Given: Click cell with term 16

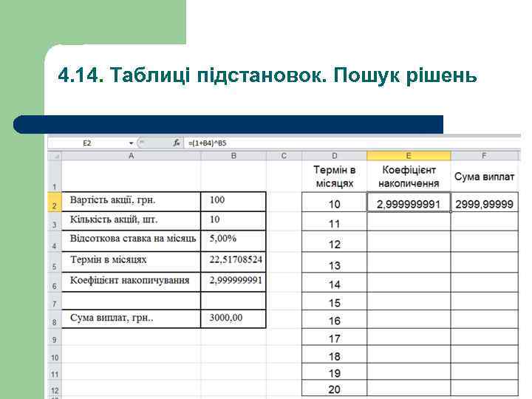Looking at the screenshot, I should coord(334,319).
